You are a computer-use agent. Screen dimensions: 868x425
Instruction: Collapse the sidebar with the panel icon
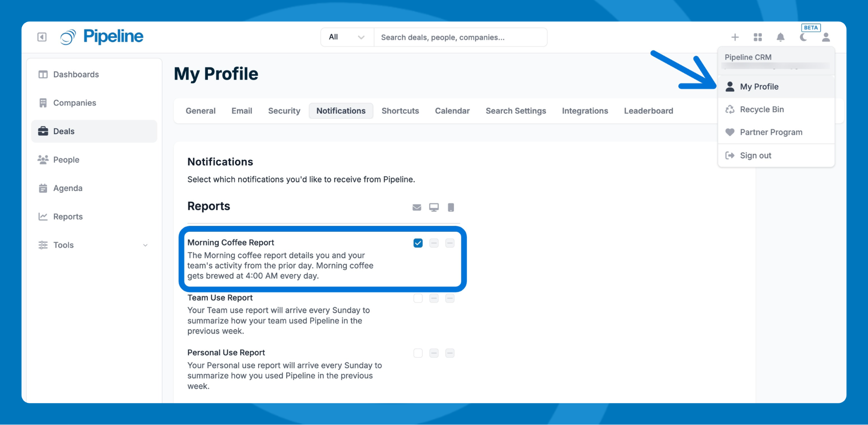pyautogui.click(x=42, y=37)
